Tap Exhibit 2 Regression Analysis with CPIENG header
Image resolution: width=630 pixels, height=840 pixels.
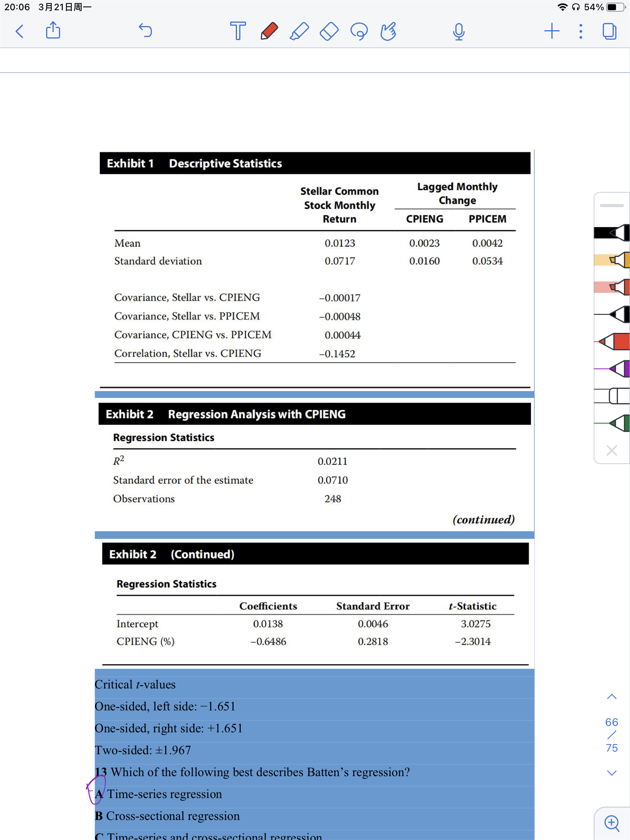point(315,414)
